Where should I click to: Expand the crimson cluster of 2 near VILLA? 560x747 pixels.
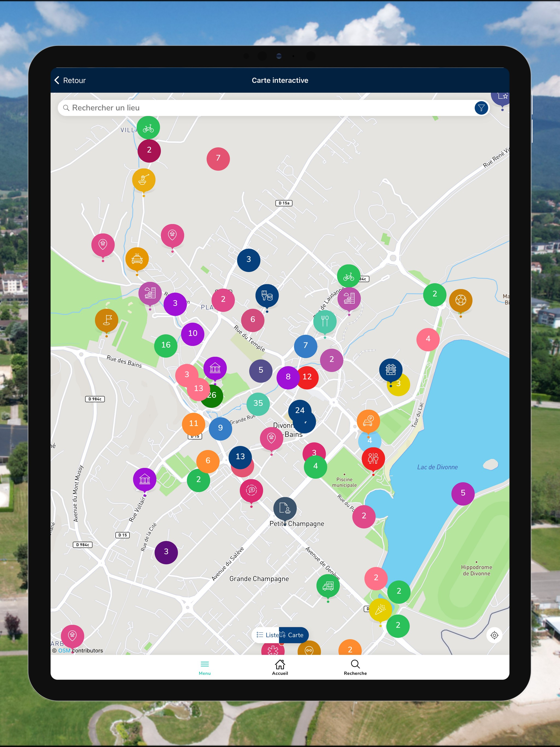pos(149,151)
